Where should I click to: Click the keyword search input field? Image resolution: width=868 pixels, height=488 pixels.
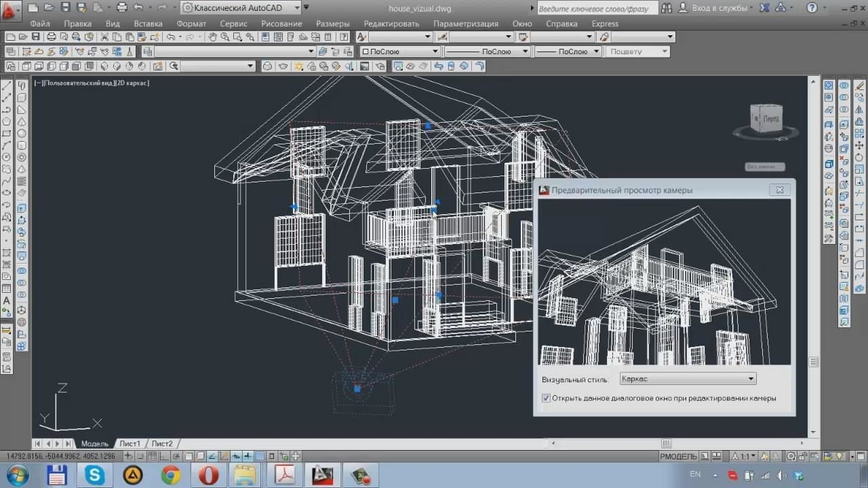tap(597, 8)
